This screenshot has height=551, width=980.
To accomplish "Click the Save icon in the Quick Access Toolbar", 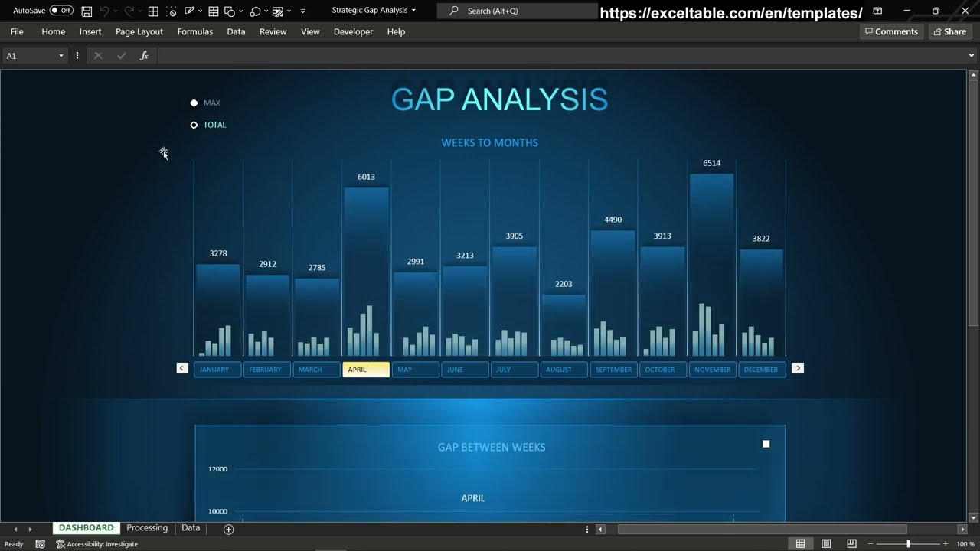I will [x=87, y=11].
